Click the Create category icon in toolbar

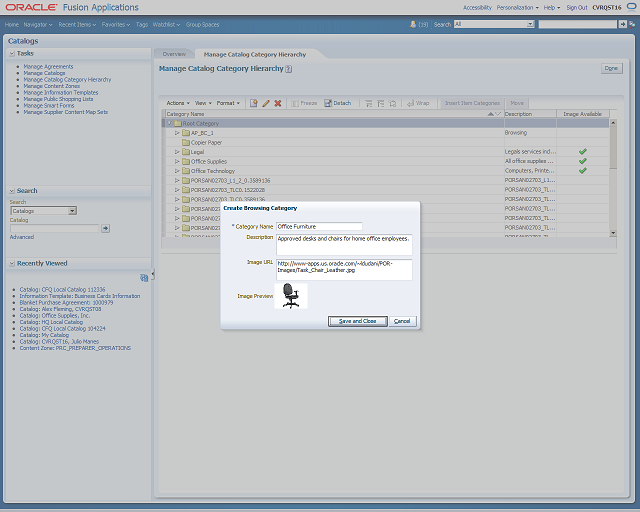(x=253, y=103)
